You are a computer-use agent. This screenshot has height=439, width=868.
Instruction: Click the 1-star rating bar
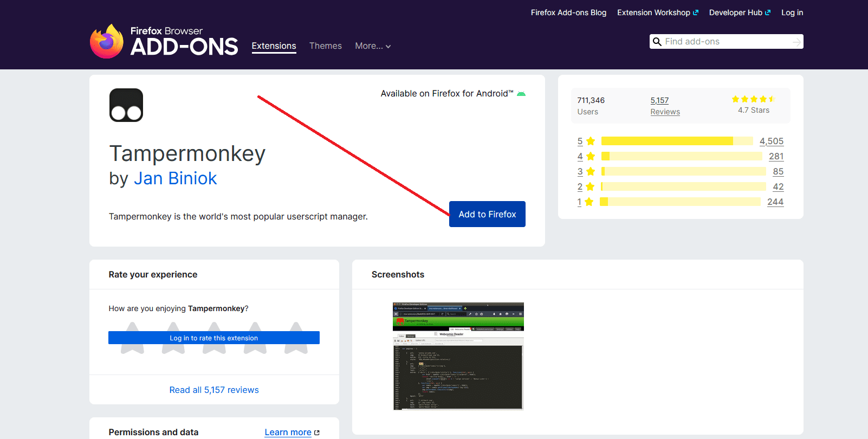pos(680,202)
